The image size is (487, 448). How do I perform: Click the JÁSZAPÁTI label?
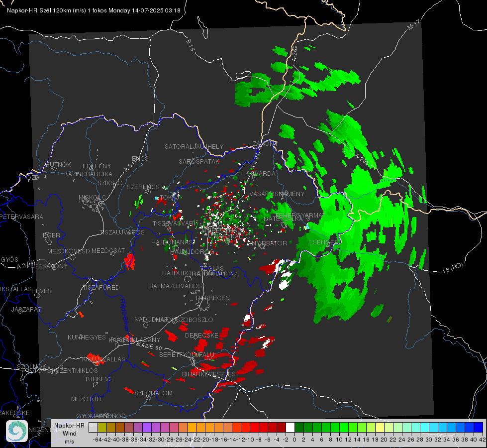point(27,309)
